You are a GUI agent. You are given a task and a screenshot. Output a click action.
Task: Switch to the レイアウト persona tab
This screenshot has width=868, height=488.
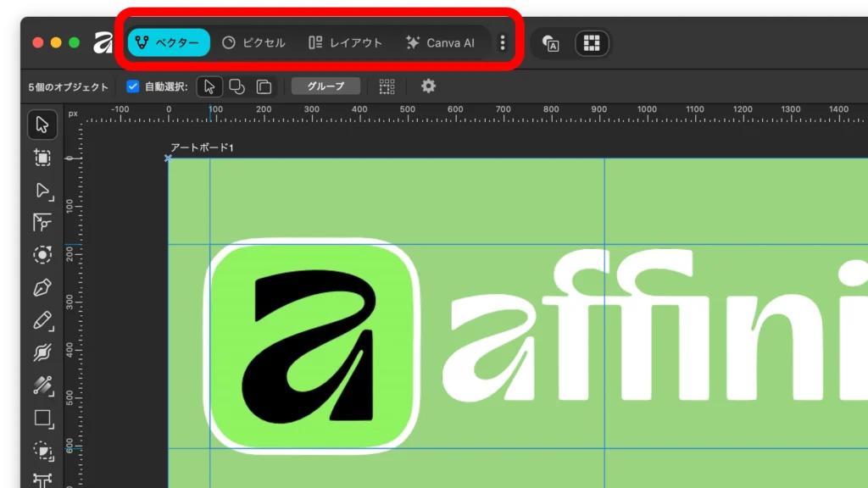(x=345, y=42)
